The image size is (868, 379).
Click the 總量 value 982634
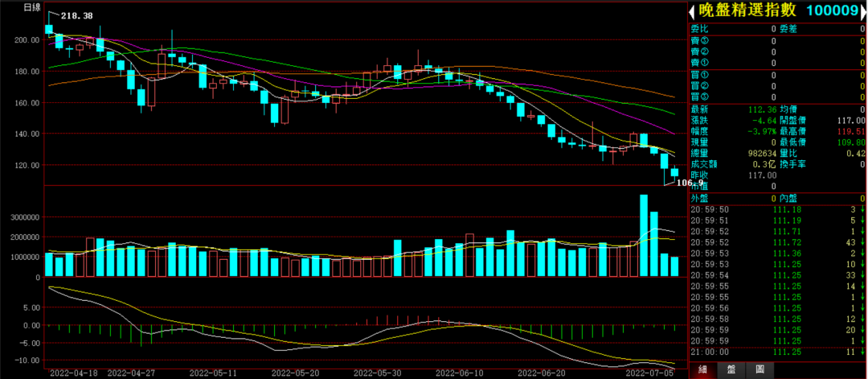[760, 154]
